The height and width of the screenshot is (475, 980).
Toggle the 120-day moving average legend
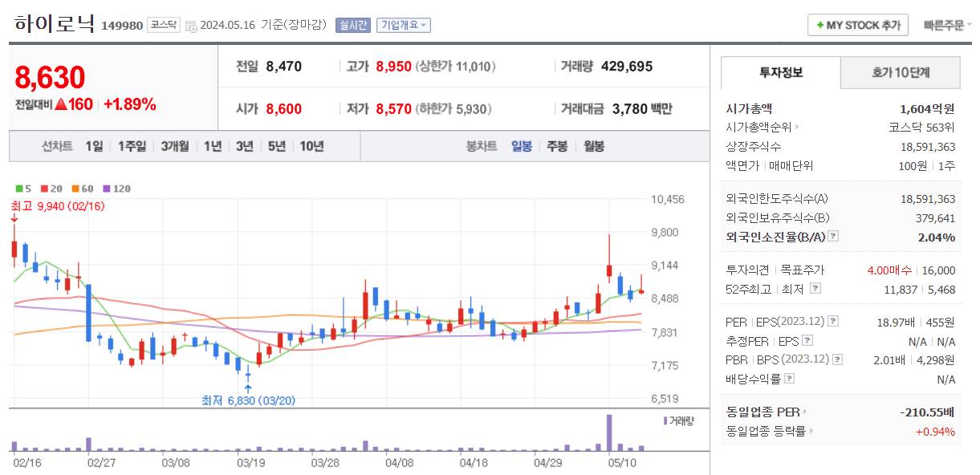click(114, 189)
